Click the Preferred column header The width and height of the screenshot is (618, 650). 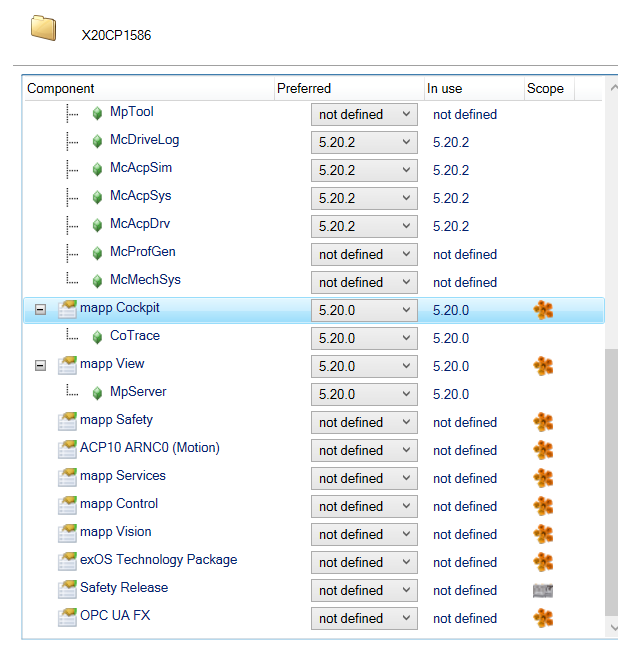click(349, 88)
